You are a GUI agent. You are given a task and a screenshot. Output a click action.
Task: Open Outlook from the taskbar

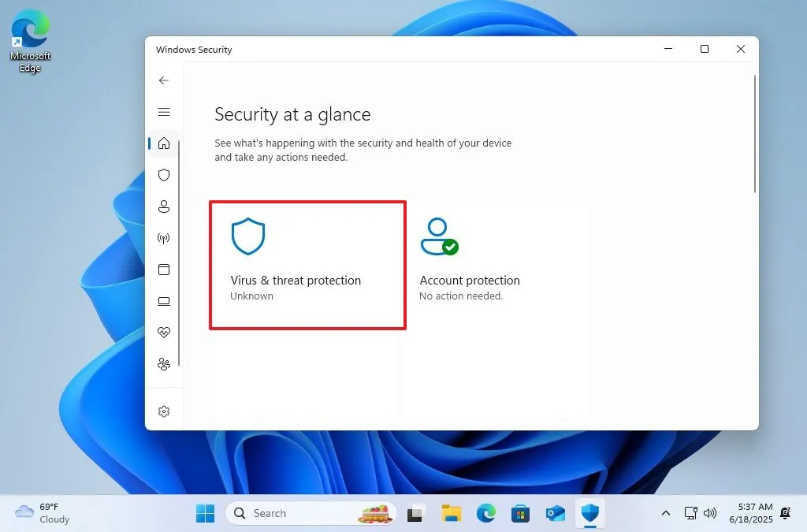point(555,513)
